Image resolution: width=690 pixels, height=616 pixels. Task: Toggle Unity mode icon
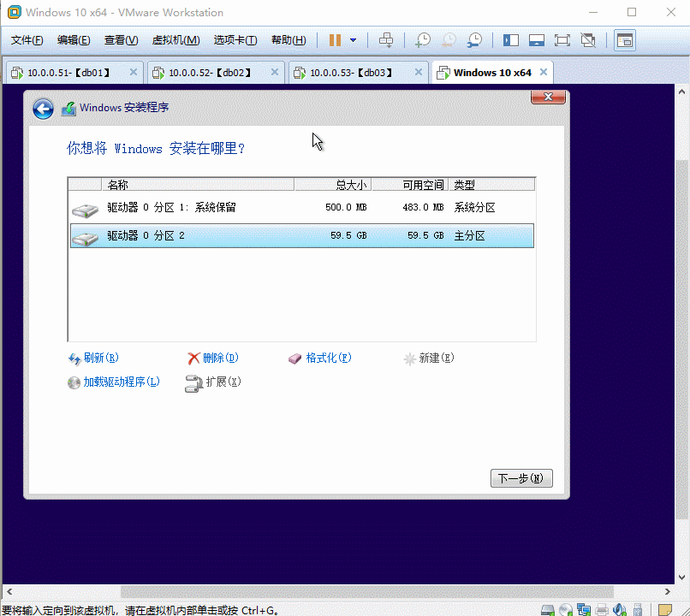coord(588,40)
